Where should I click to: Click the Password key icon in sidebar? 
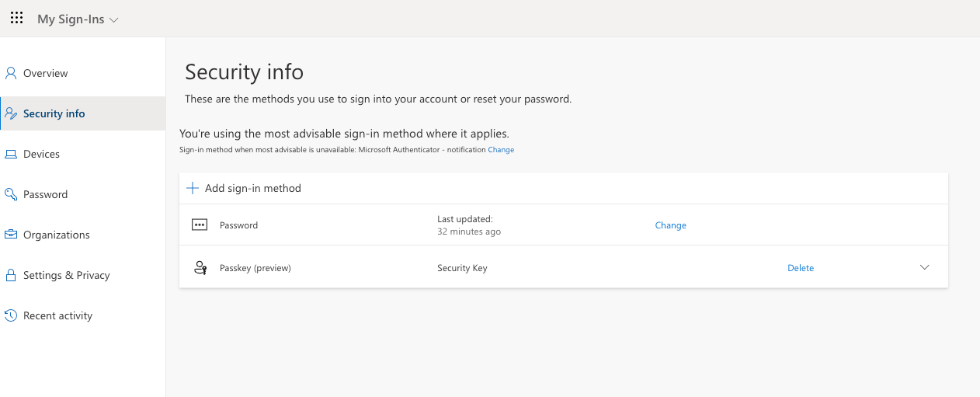tap(11, 194)
